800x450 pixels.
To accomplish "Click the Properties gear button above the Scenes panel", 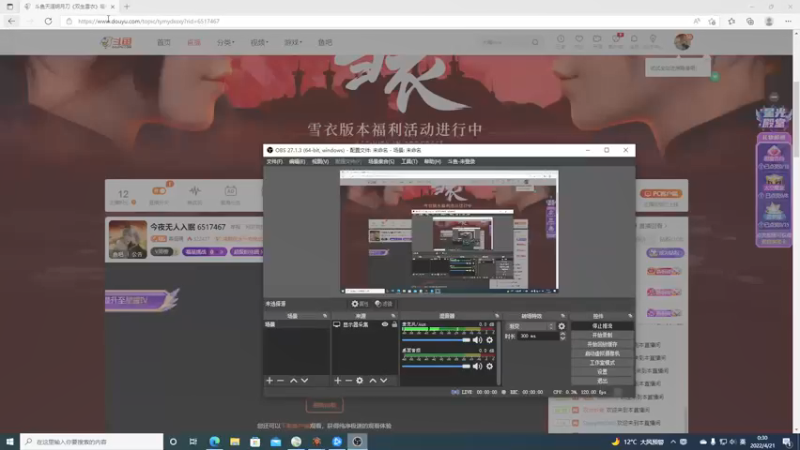I will pyautogui.click(x=360, y=304).
